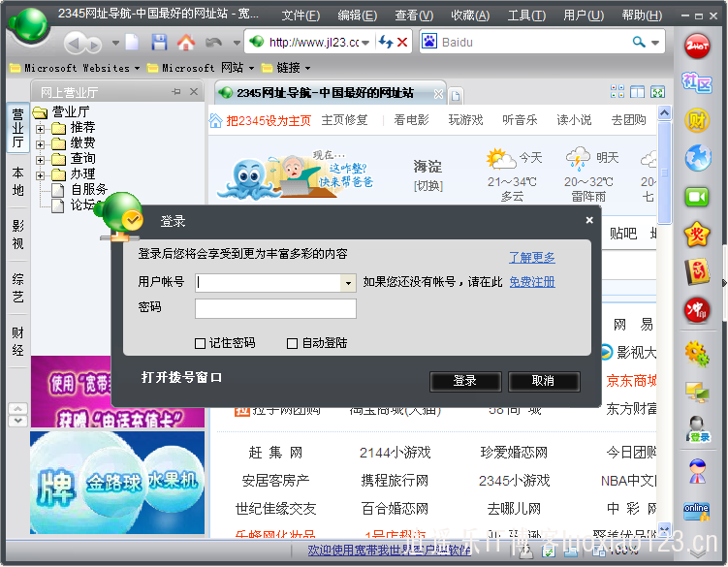Open the navigation history dropdown arrow
This screenshot has width=728, height=567.
pyautogui.click(x=115, y=44)
